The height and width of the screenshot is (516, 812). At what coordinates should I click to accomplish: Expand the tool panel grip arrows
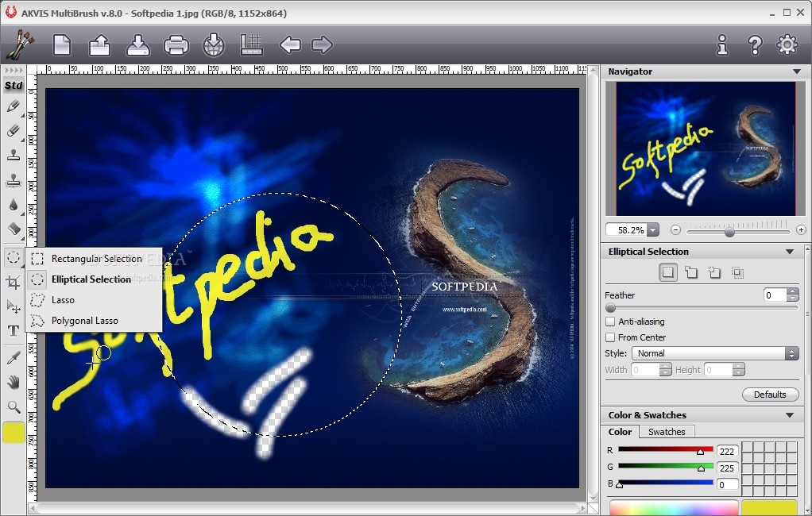tap(14, 71)
